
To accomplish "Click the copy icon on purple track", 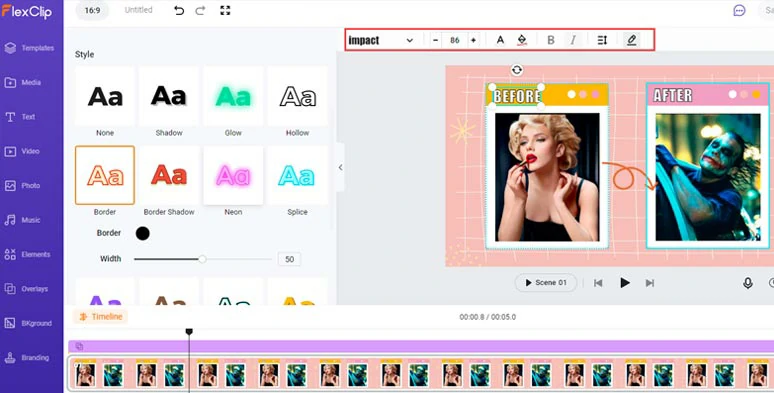I will click(79, 346).
